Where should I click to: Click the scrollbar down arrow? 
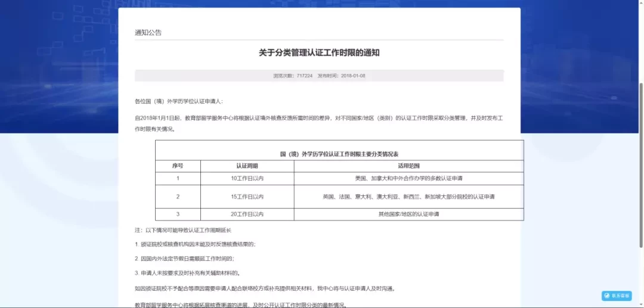pos(641,305)
